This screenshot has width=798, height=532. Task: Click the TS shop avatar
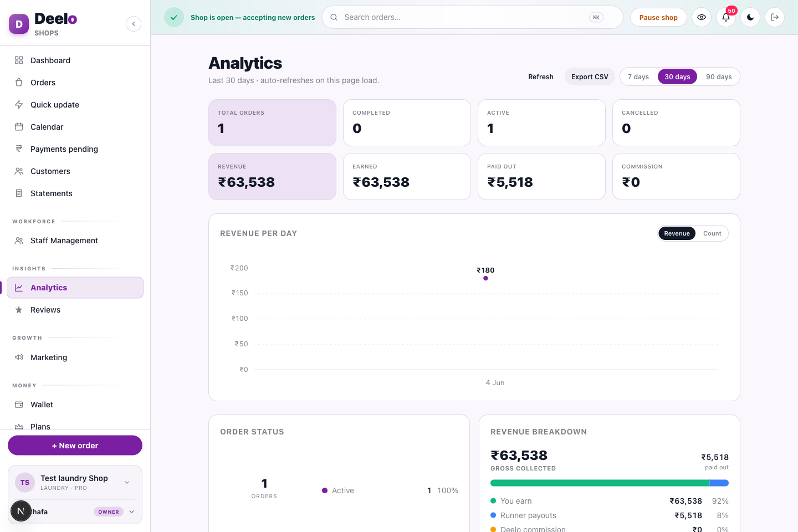(x=25, y=483)
